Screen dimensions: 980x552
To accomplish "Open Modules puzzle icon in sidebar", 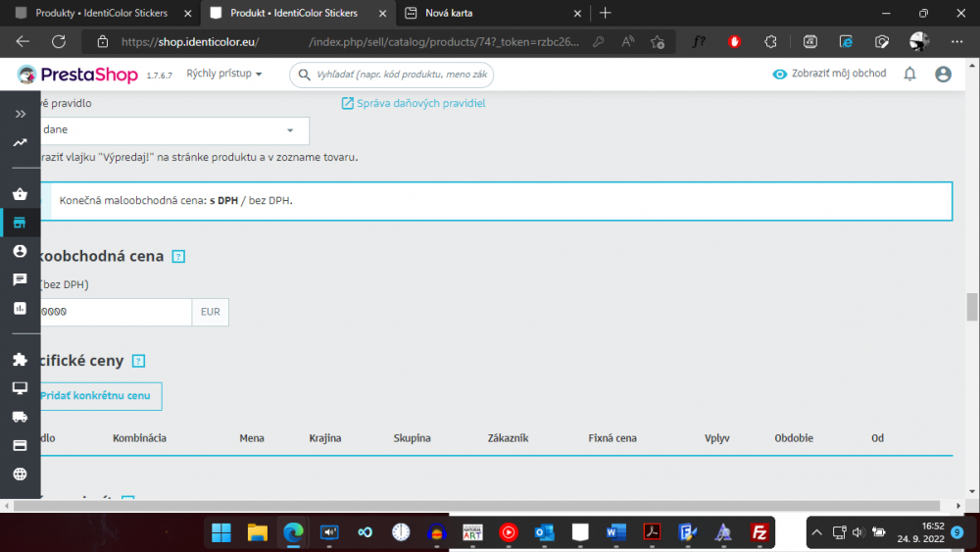I will tap(20, 360).
